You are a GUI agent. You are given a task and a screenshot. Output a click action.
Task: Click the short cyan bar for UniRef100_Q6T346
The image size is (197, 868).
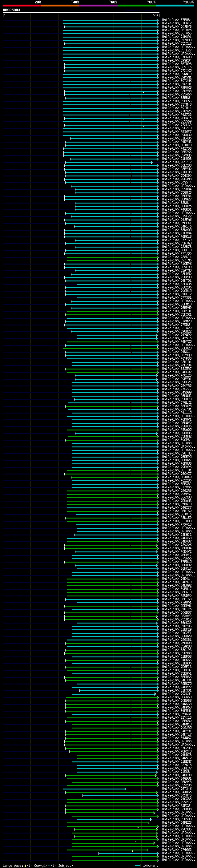(x=94, y=789)
